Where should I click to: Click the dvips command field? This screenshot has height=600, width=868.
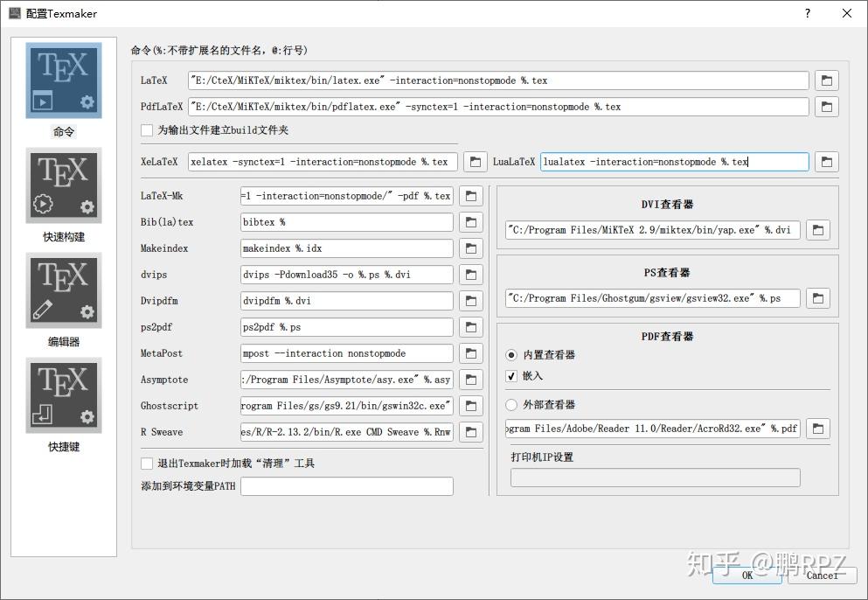346,275
